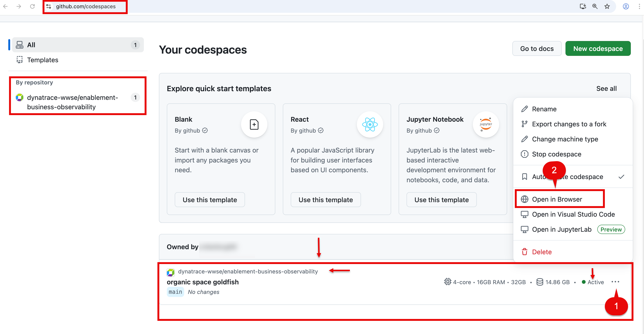Bookmark this page with star icon
Screen dimensions: 644x334
click(607, 7)
